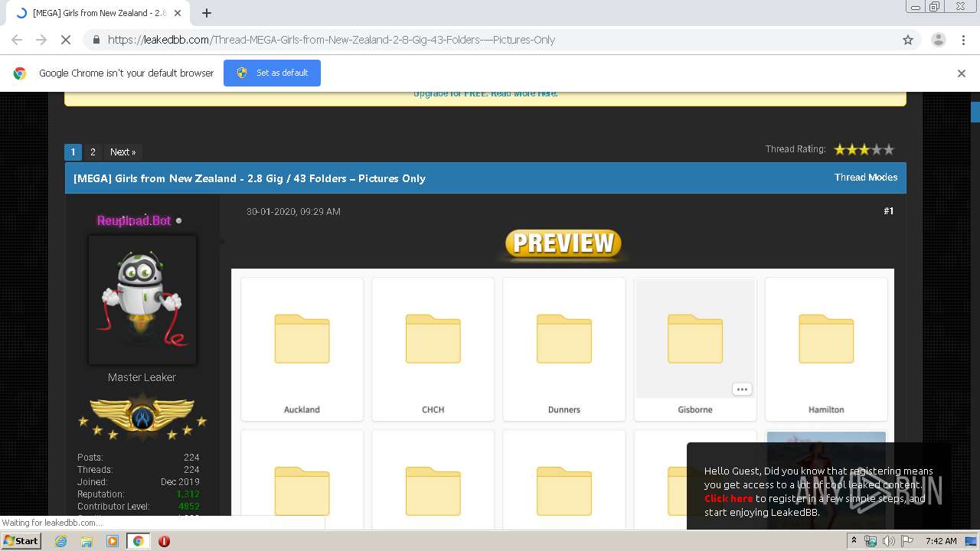
Task: Click the post date 30-01-2020, 09:29 AM
Action: point(293,211)
